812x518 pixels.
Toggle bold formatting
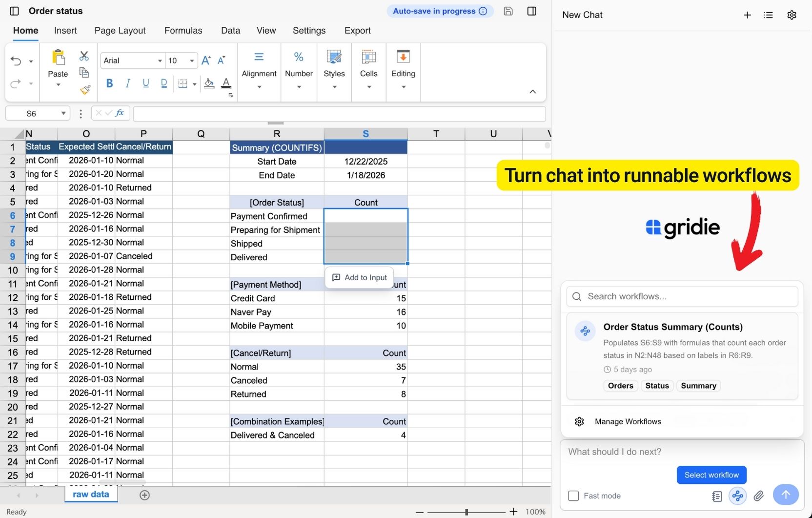(x=109, y=83)
